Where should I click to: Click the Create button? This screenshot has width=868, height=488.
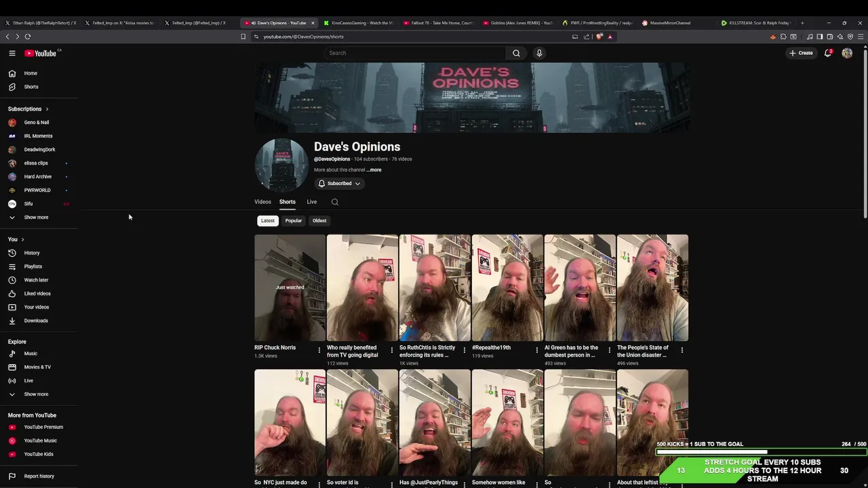click(801, 53)
